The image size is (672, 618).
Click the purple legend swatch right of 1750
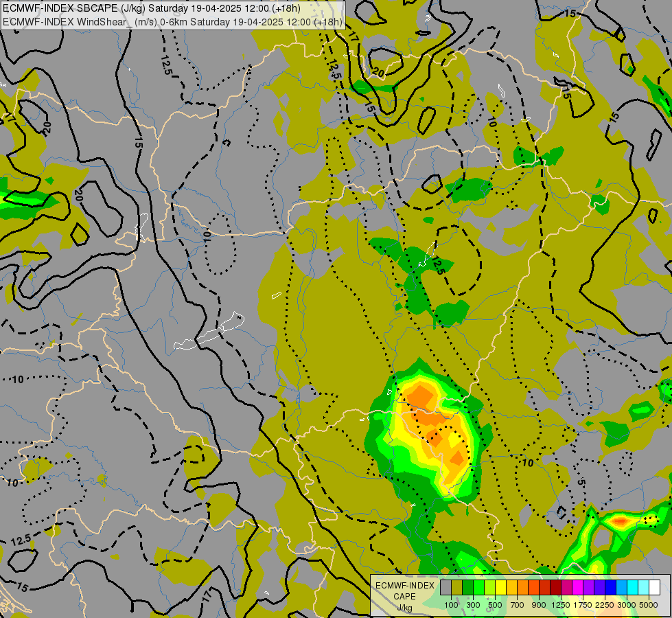tap(589, 587)
